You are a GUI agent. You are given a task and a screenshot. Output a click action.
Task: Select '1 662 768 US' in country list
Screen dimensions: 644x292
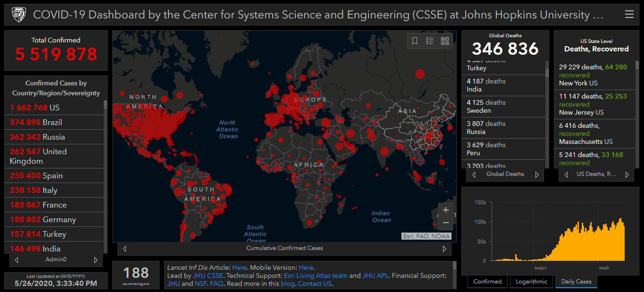pos(54,108)
